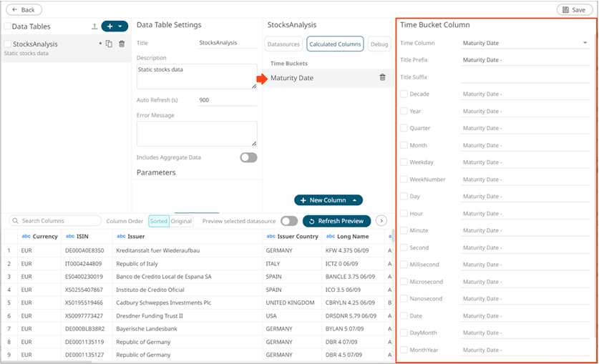Click the abc type icon for Issuer Country

tap(271, 236)
